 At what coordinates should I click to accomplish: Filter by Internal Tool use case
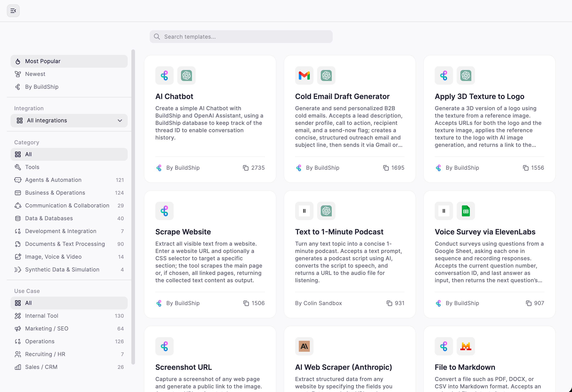[69, 316]
